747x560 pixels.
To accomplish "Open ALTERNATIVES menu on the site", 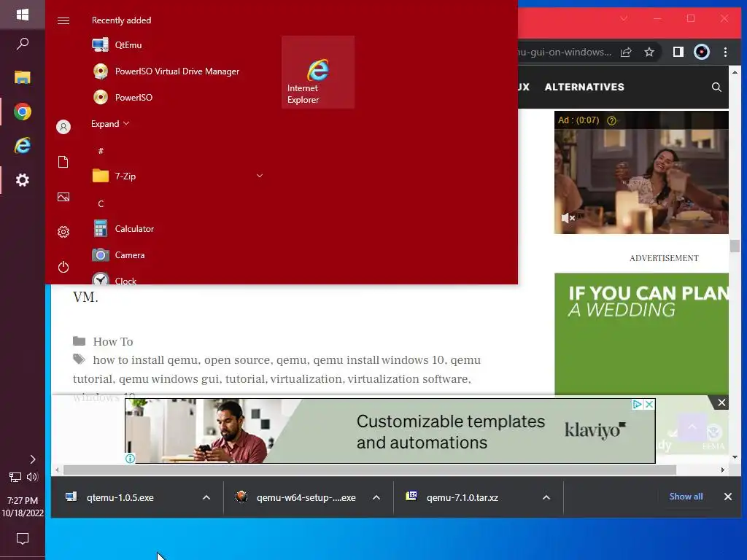I will (584, 87).
